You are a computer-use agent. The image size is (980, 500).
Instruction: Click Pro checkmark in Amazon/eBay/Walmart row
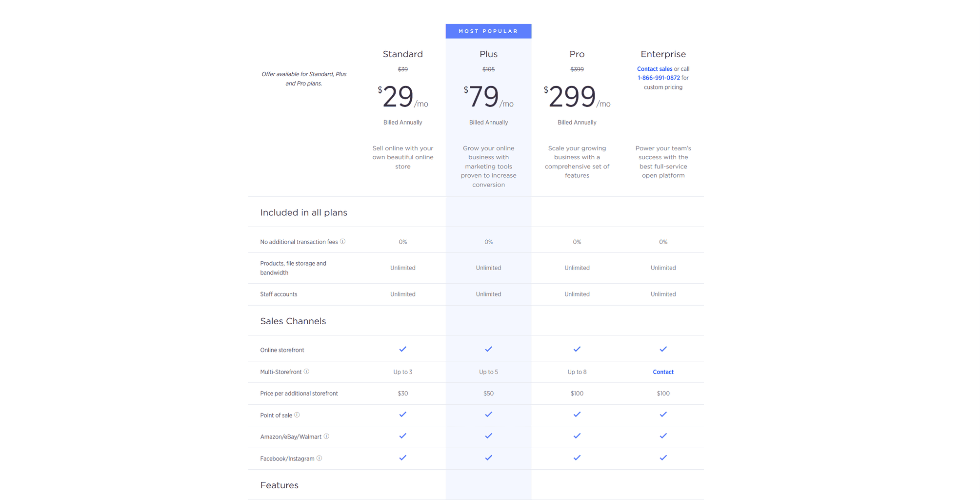coord(577,436)
